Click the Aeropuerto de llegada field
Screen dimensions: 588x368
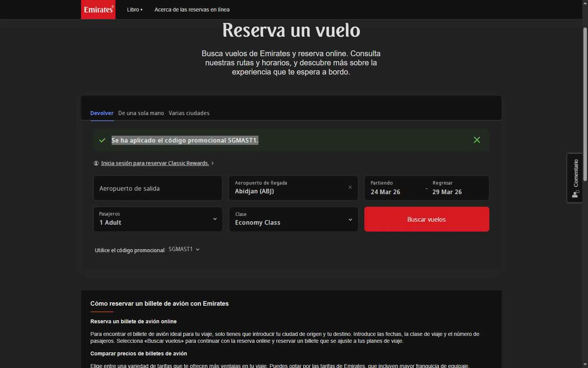293,188
